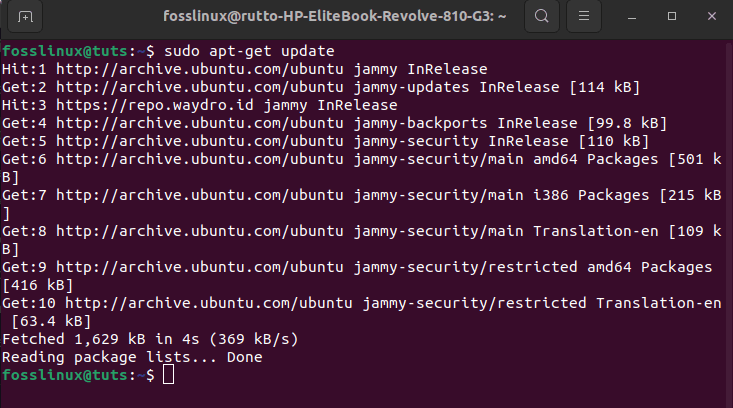Image resolution: width=733 pixels, height=408 pixels.
Task: Open the terminal search tool
Action: click(542, 16)
